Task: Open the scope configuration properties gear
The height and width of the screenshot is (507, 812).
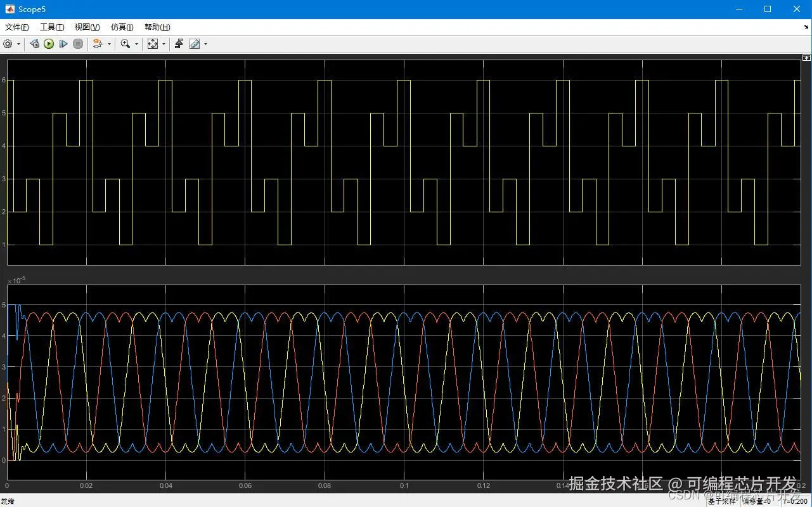Action: [8, 44]
